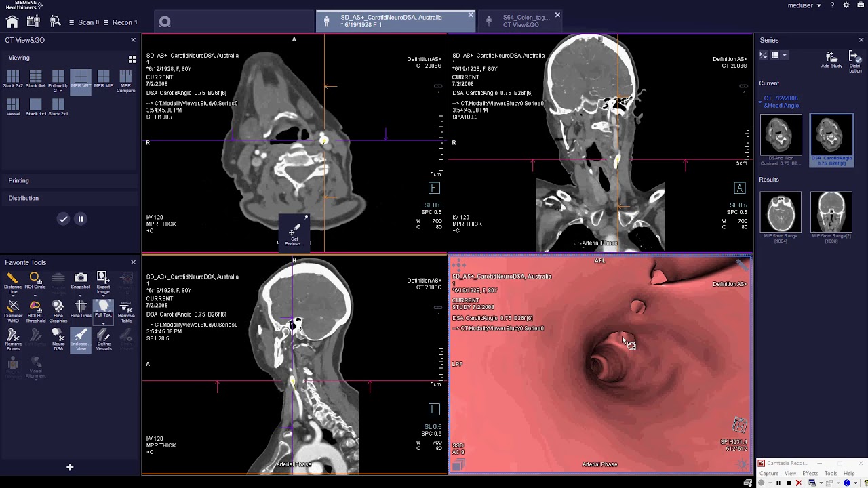This screenshot has width=868, height=488.
Task: Select Stack 4x4 layout
Action: 35,80
